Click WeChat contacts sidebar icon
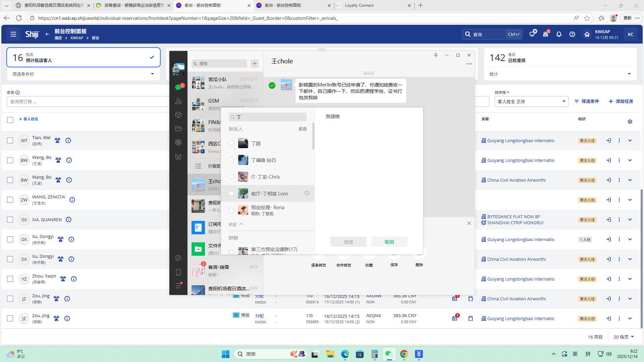Screen dimensions: 644x362 pos(178,101)
